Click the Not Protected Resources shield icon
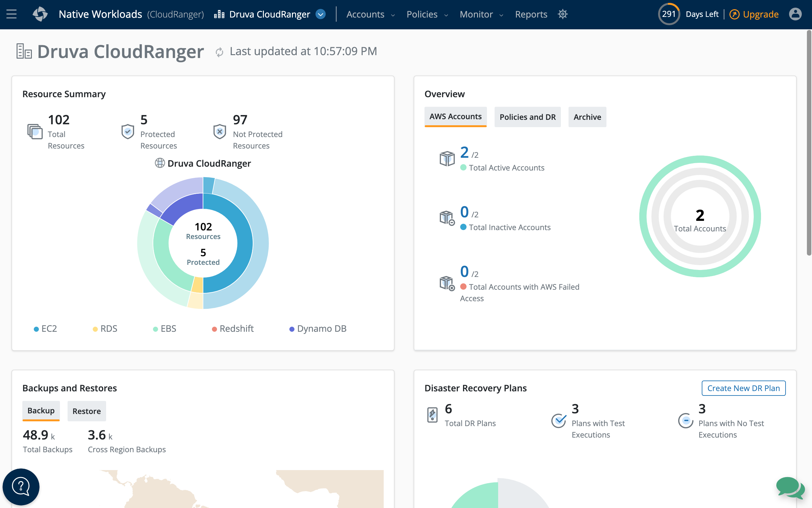The height and width of the screenshot is (508, 812). click(219, 131)
